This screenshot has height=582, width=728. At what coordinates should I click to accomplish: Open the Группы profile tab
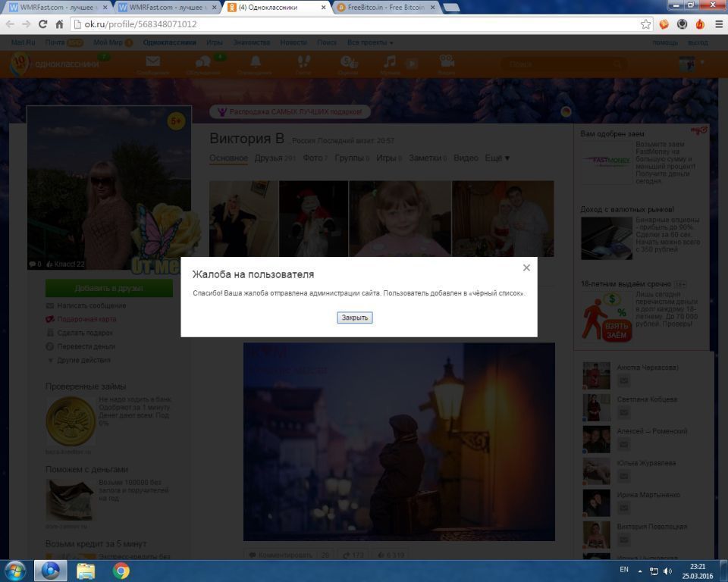352,158
